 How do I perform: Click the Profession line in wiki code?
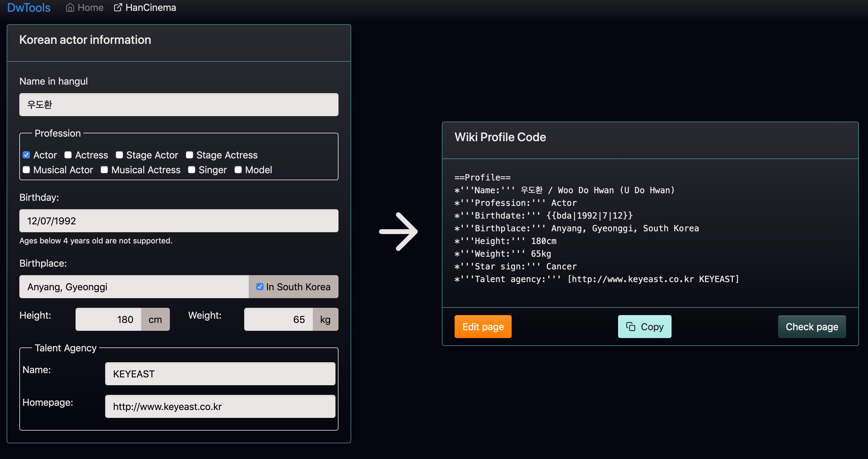coord(516,203)
